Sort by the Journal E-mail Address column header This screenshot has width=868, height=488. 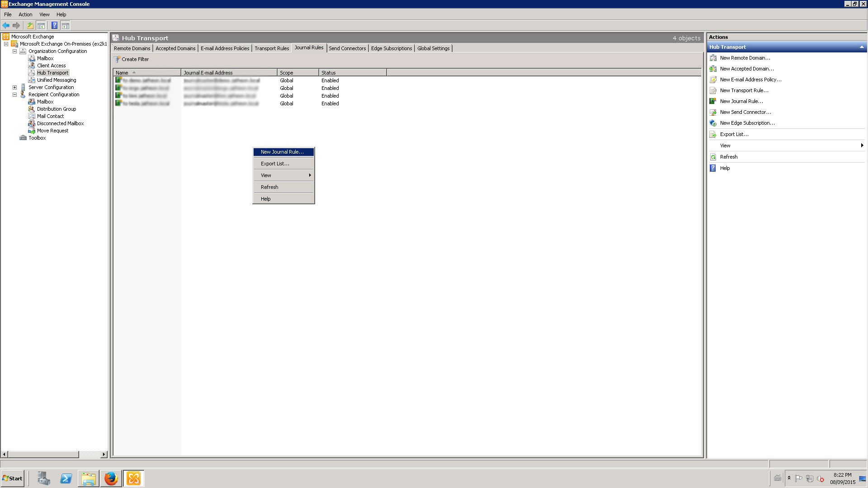[229, 72]
